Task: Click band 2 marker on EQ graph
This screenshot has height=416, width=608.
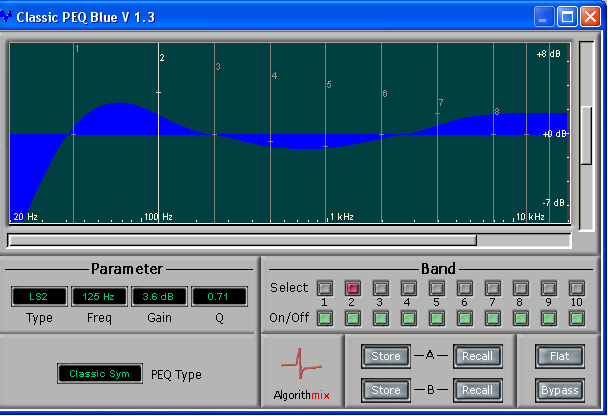Action: (159, 93)
